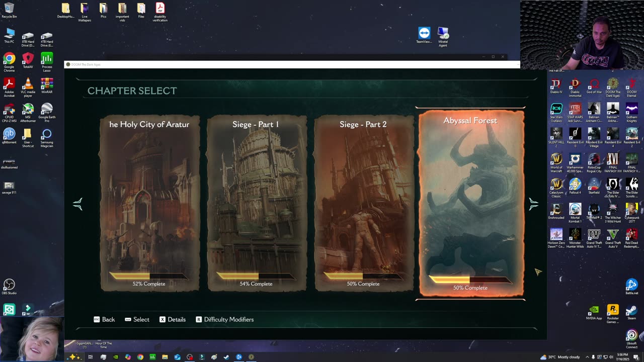Launch Process Lasso shortcut
This screenshot has height=362, width=644.
(x=47, y=62)
